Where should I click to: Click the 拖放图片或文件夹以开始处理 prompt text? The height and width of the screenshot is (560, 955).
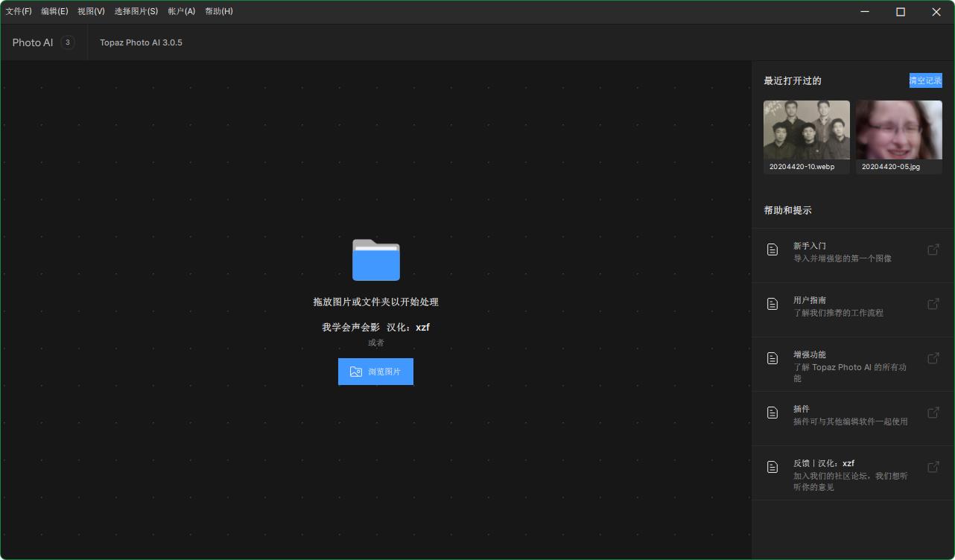pos(375,302)
